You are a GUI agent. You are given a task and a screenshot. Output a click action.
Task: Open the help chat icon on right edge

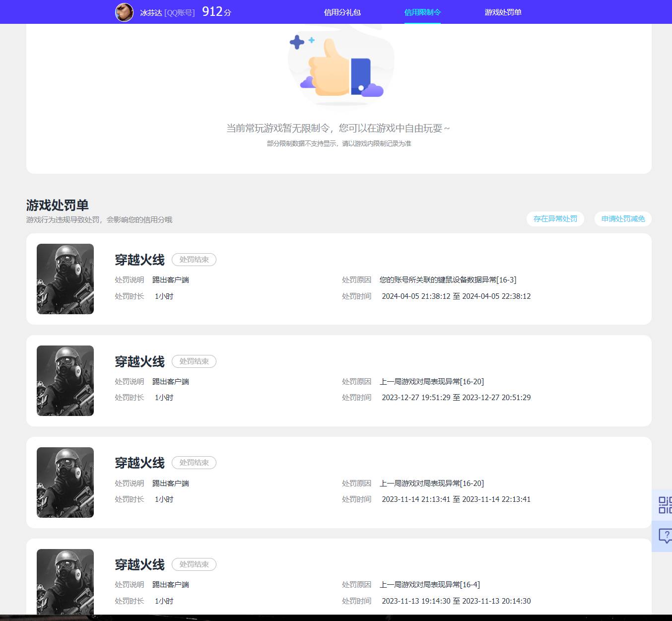(x=664, y=536)
